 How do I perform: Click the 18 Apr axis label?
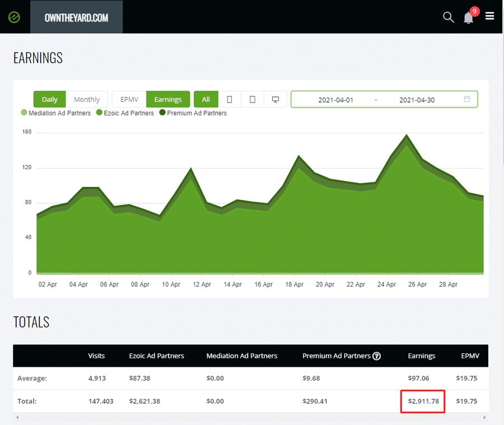[294, 284]
